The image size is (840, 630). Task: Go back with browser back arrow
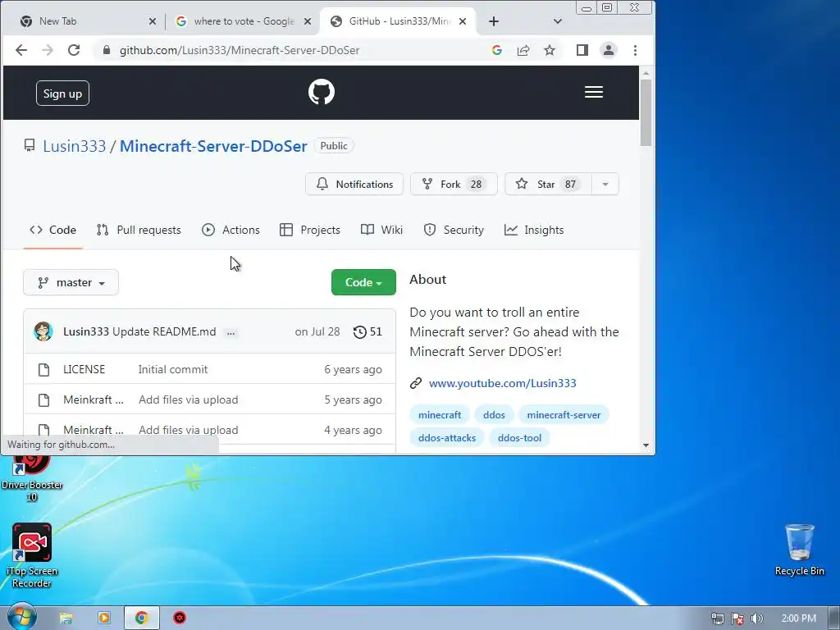point(21,50)
